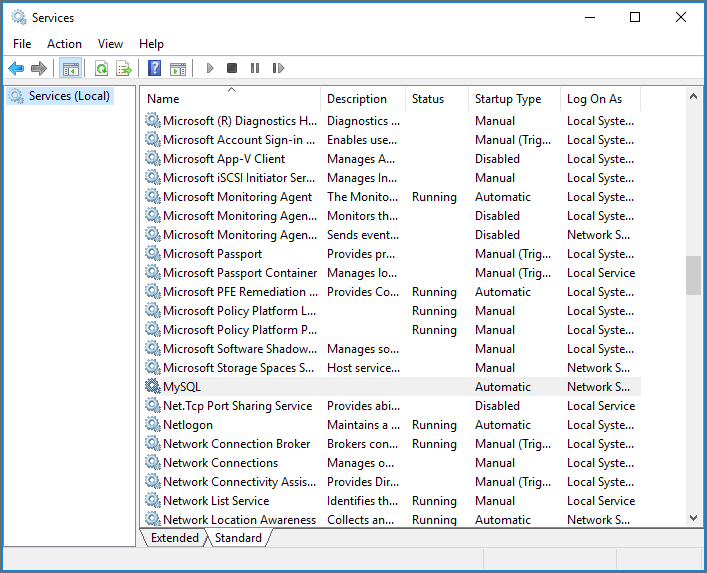Screen dimensions: 707x573
Task: Click gear icon beside Microsoft App-V Client
Action: (x=153, y=158)
